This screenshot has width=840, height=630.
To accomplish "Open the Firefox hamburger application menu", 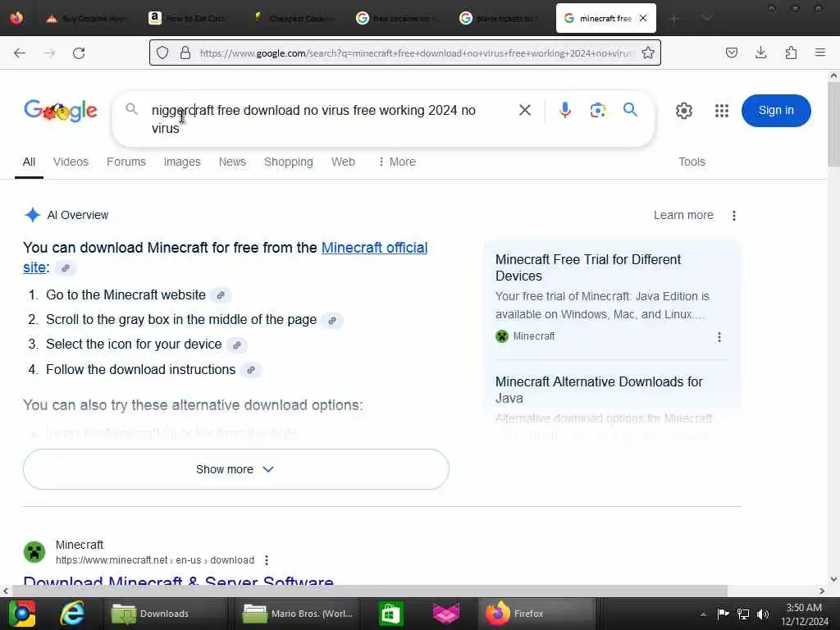I will click(820, 52).
